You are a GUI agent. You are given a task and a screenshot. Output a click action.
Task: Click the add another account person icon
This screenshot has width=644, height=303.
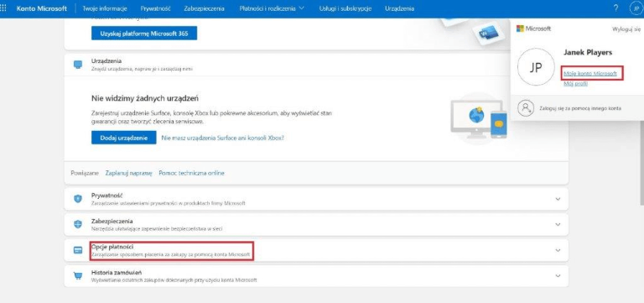525,108
